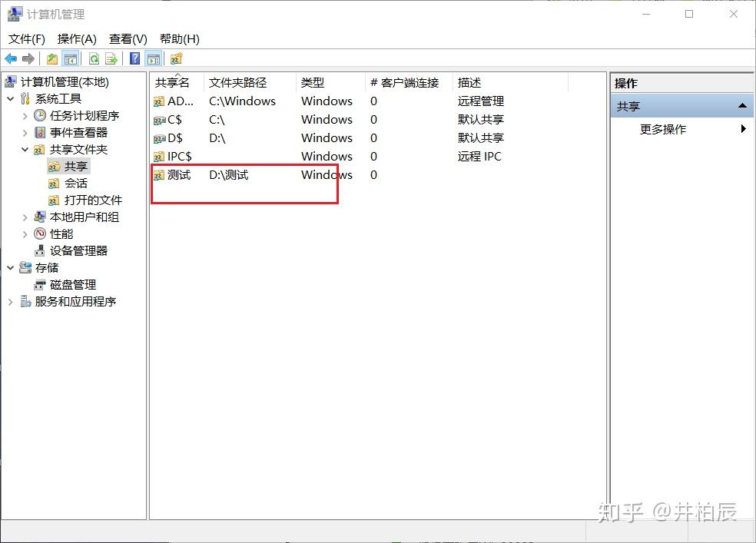
Task: Click the Refresh toolbar icon
Action: coord(94,59)
